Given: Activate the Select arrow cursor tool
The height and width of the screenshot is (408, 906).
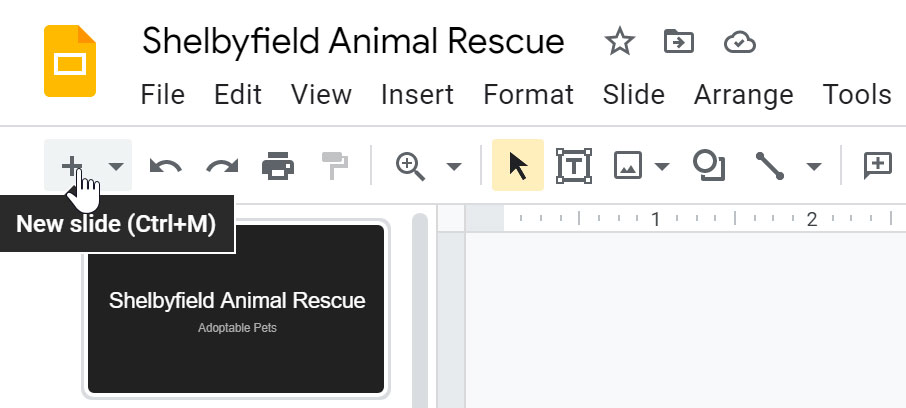Looking at the screenshot, I should pyautogui.click(x=518, y=166).
